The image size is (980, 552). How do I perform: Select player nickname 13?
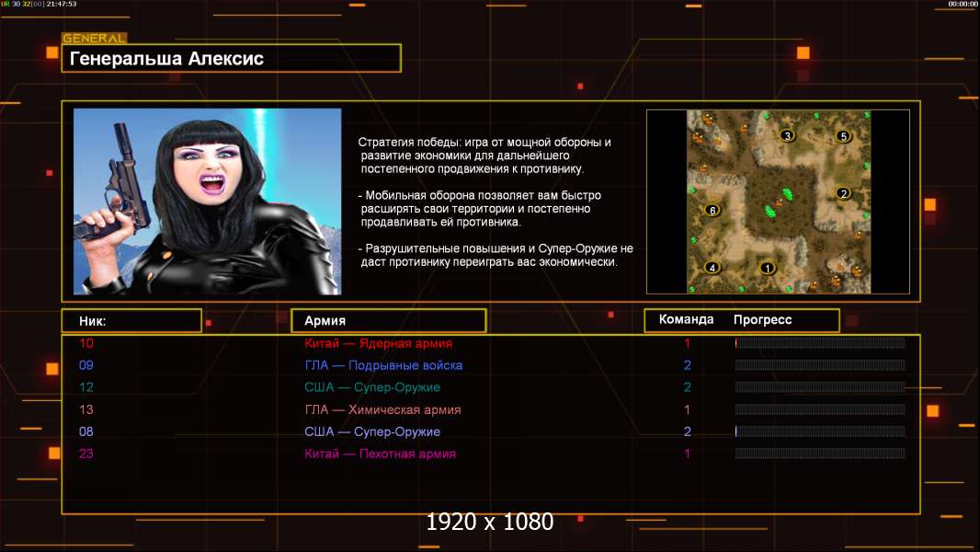click(86, 409)
